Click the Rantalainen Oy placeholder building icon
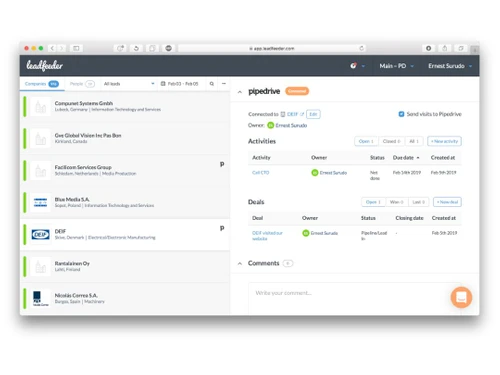This screenshot has width=500, height=375. pos(40,267)
